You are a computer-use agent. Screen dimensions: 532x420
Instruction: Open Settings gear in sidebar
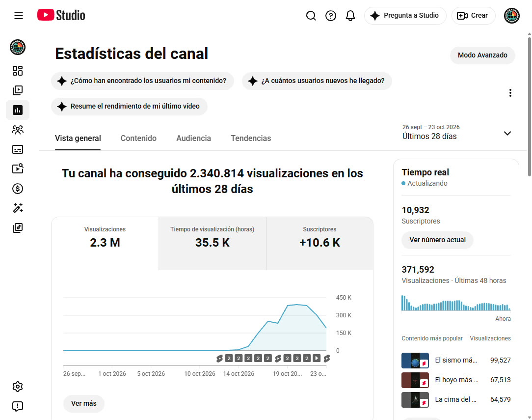[x=18, y=387]
